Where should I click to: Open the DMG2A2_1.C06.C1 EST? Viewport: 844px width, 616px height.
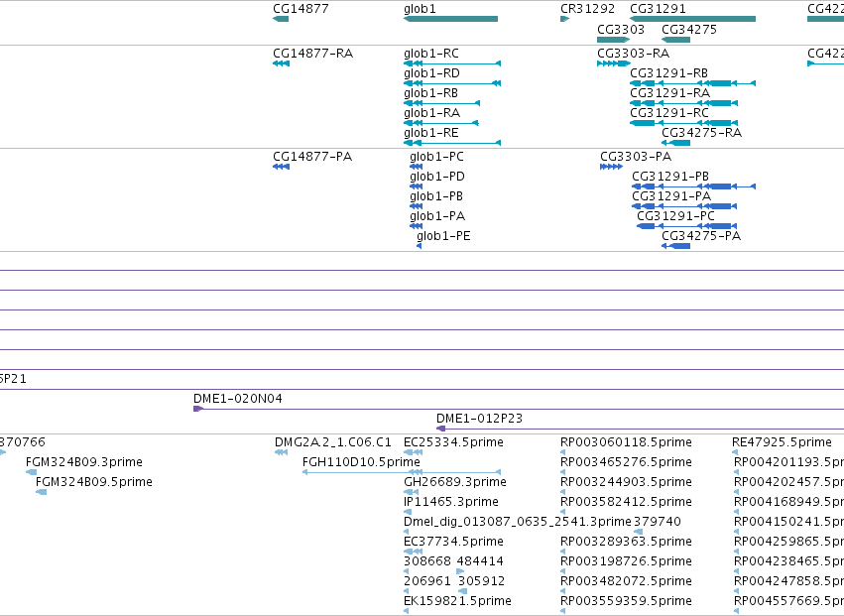tap(281, 453)
